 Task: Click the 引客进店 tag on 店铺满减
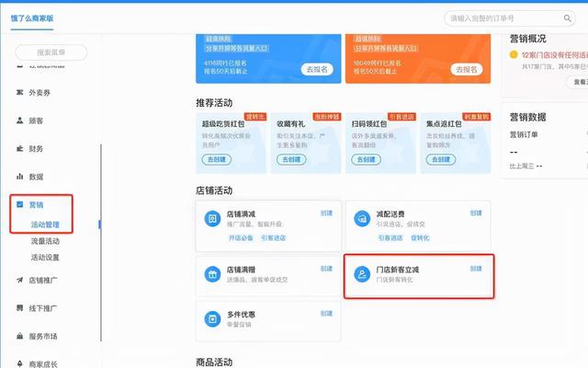pos(274,237)
